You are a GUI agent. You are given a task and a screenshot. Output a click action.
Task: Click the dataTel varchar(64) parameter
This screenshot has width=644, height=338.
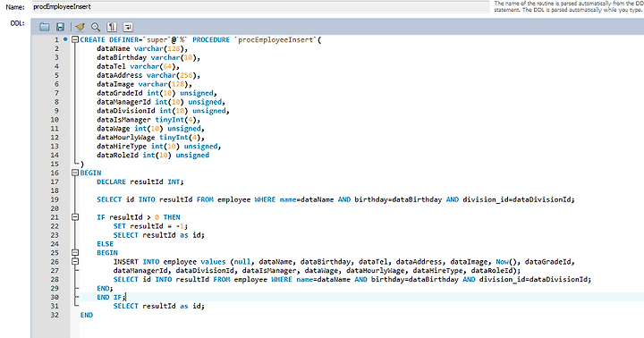(138, 66)
